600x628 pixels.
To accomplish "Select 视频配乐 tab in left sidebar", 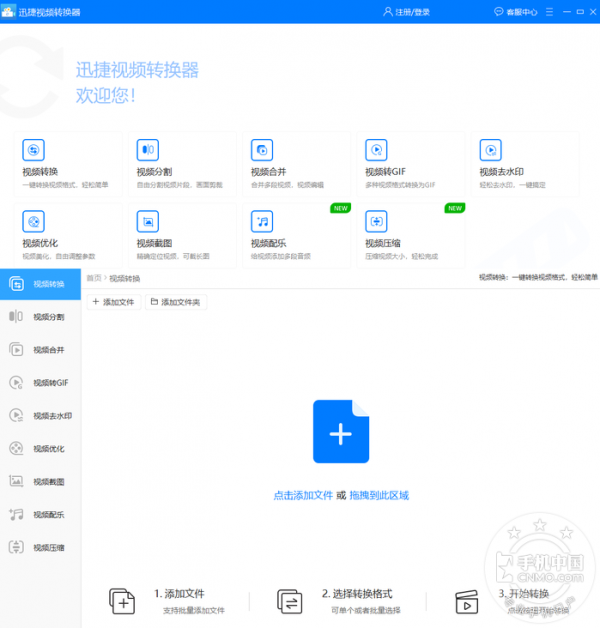I will pos(40,514).
